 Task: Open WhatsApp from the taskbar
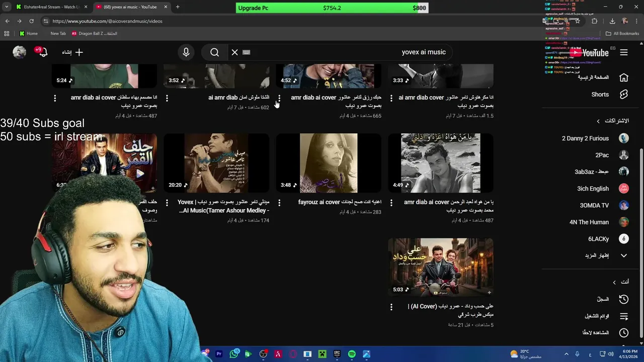(x=234, y=354)
